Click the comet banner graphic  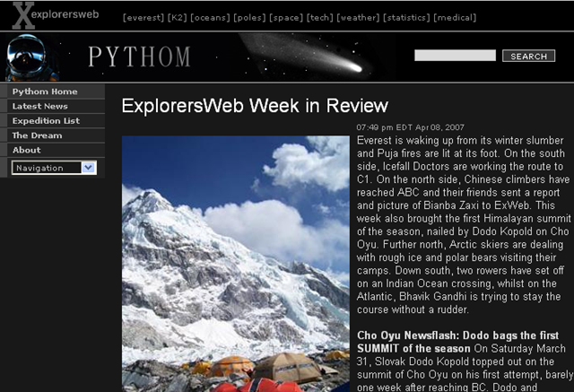[x=306, y=55]
